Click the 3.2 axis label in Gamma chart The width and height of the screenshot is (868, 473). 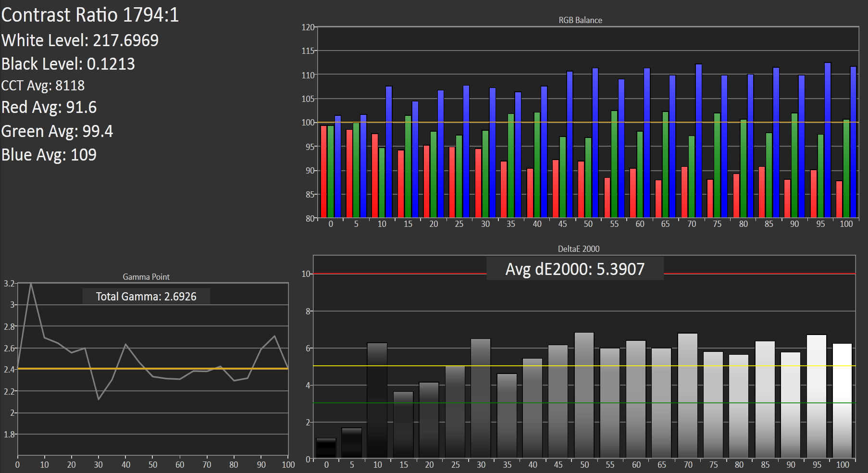click(x=9, y=284)
